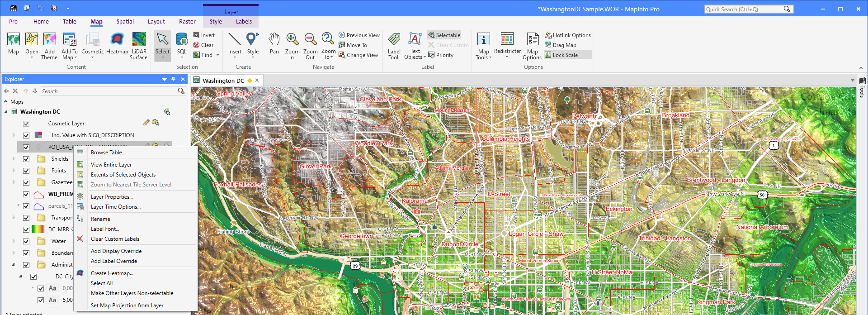
Task: Toggle the POI_USA layer checkbox
Action: click(x=26, y=147)
